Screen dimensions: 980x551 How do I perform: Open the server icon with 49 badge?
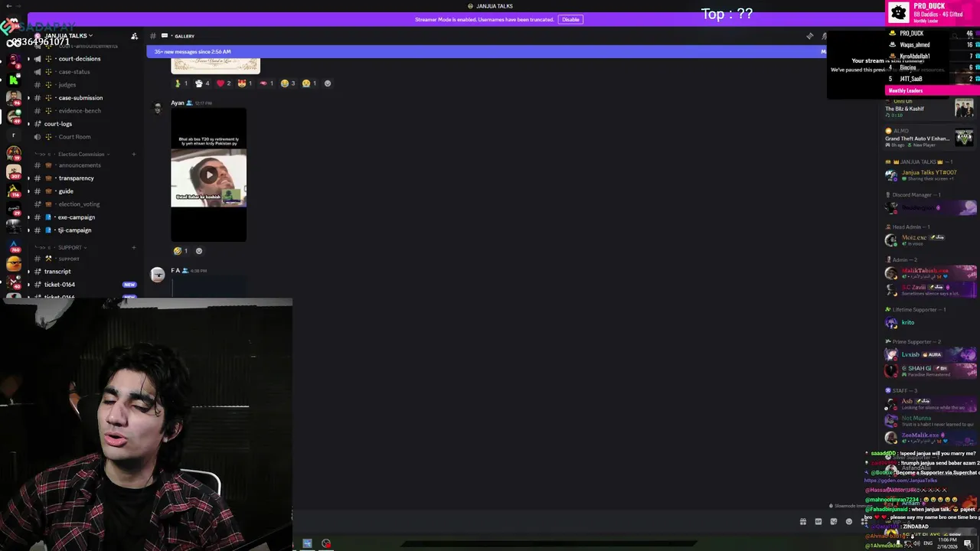coord(13,116)
